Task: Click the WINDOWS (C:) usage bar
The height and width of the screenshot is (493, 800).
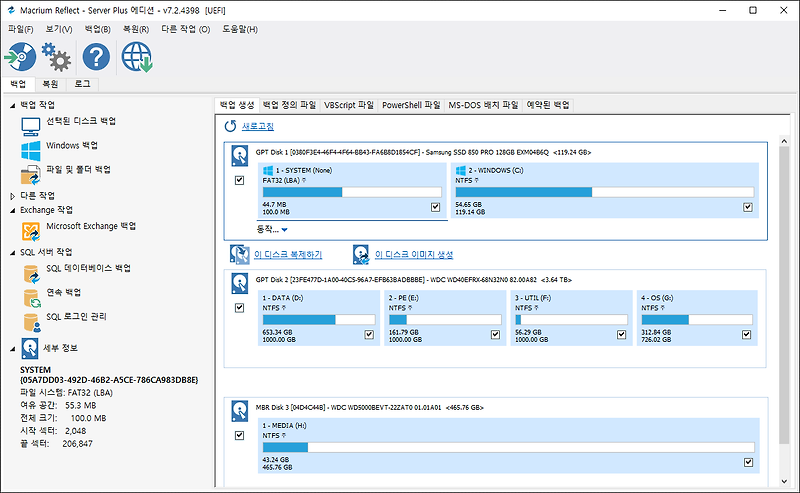Action: click(x=605, y=192)
